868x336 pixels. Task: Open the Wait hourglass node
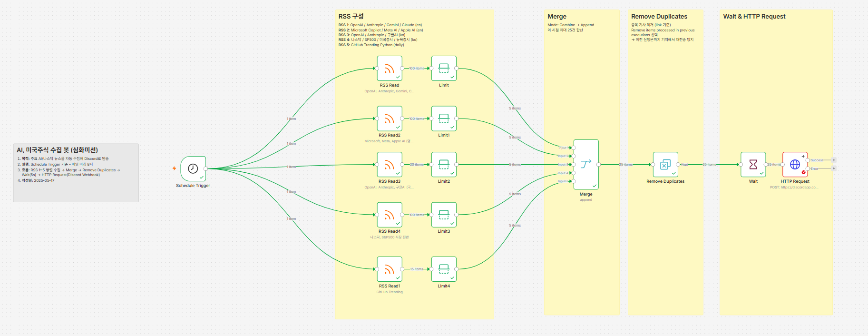pyautogui.click(x=753, y=165)
